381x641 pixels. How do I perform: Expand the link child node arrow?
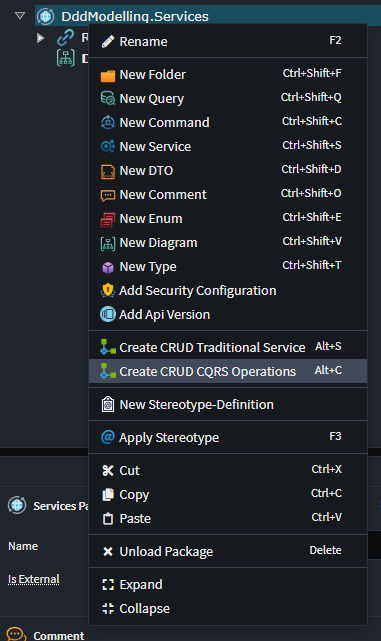click(40, 38)
